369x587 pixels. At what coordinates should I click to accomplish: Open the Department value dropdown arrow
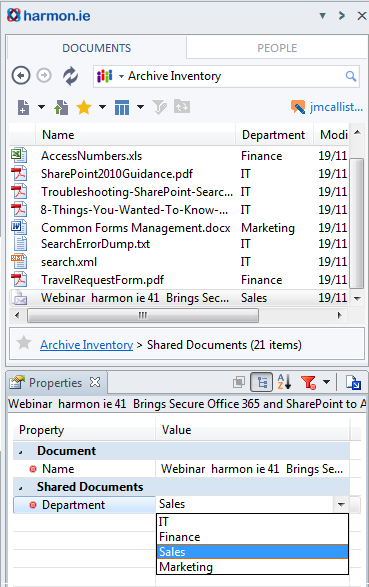(x=341, y=505)
